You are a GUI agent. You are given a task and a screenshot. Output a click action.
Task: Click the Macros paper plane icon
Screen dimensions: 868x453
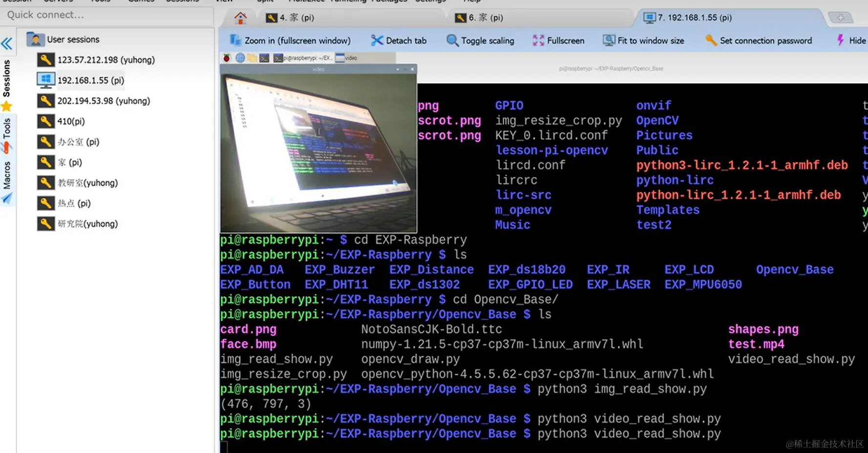[6, 198]
